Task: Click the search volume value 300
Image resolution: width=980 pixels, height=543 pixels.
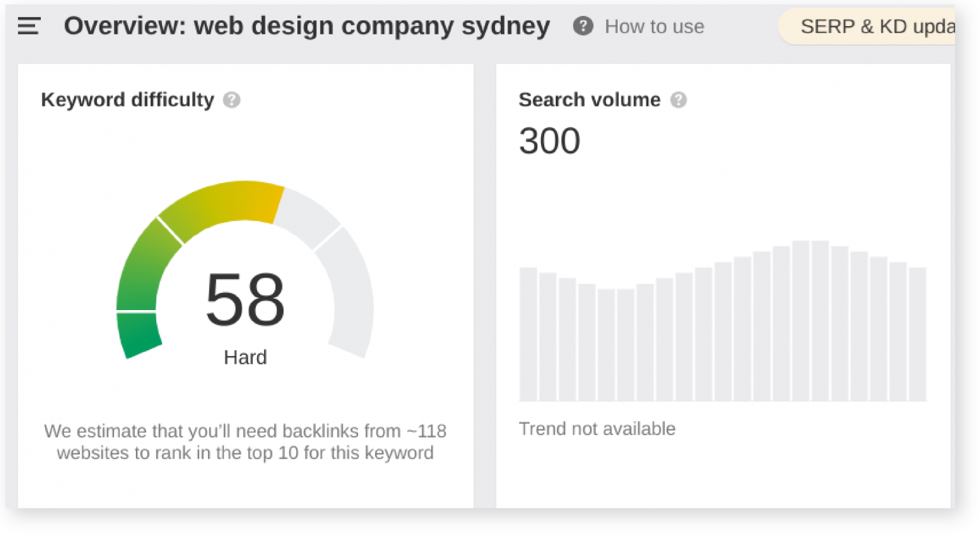Action: pos(549,141)
